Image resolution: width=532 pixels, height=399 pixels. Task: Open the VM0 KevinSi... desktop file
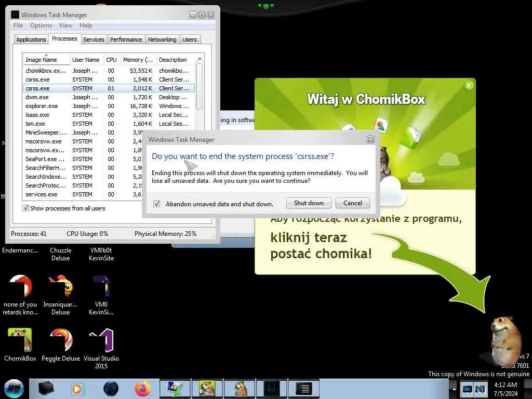tap(101, 295)
